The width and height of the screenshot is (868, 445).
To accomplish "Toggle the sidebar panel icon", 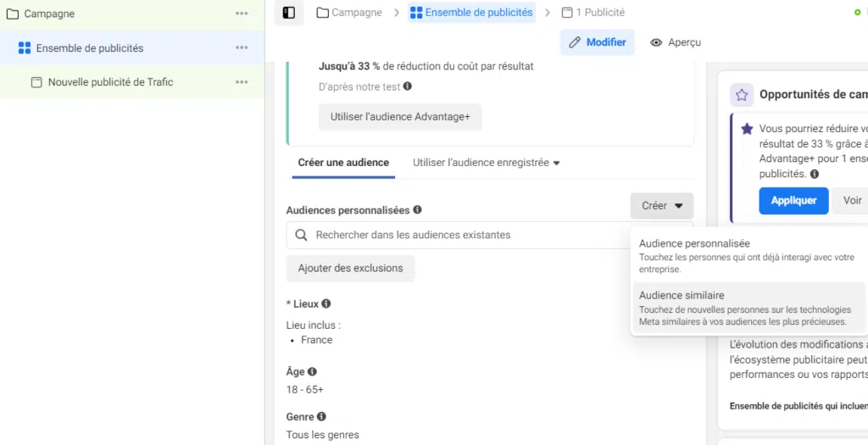I will click(x=289, y=13).
